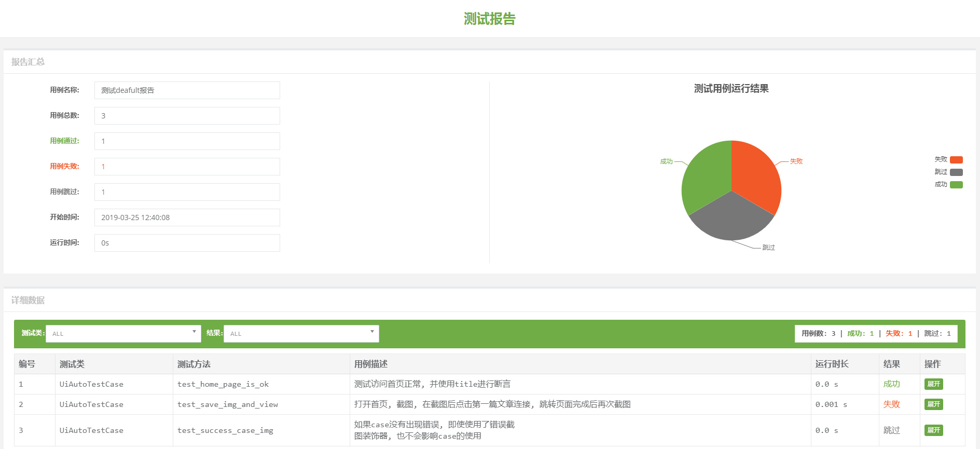Expand row 1 test_home_page_is_ok with 展开
Image resolution: width=980 pixels, height=449 pixels.
933,384
